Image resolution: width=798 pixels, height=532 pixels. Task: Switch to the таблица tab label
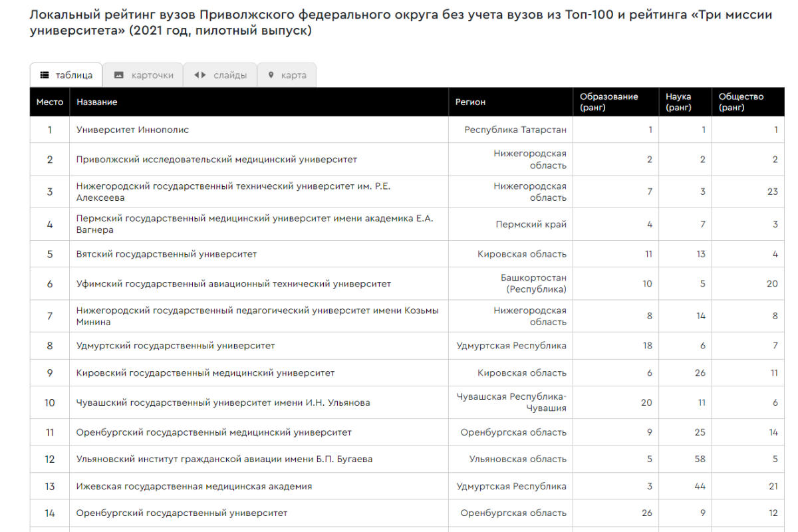[x=74, y=75]
